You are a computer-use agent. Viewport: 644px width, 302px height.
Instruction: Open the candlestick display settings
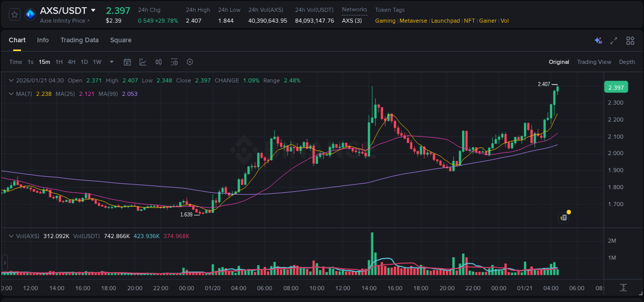(x=159, y=62)
